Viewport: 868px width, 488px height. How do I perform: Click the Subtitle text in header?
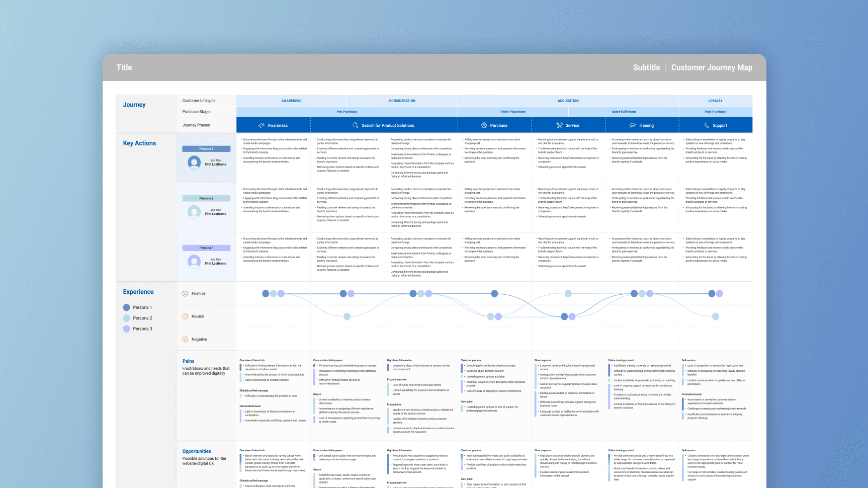tap(646, 67)
